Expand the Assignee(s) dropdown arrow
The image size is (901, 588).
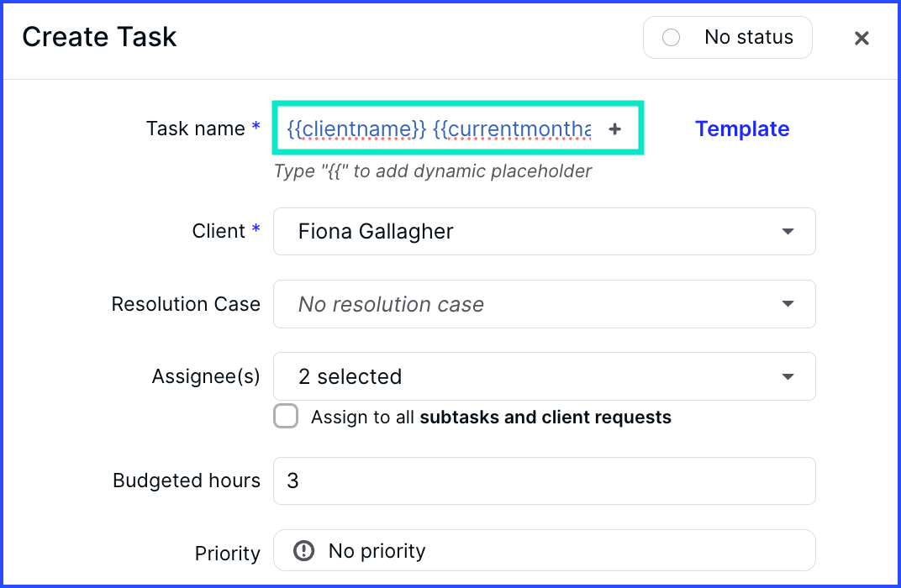(x=788, y=376)
